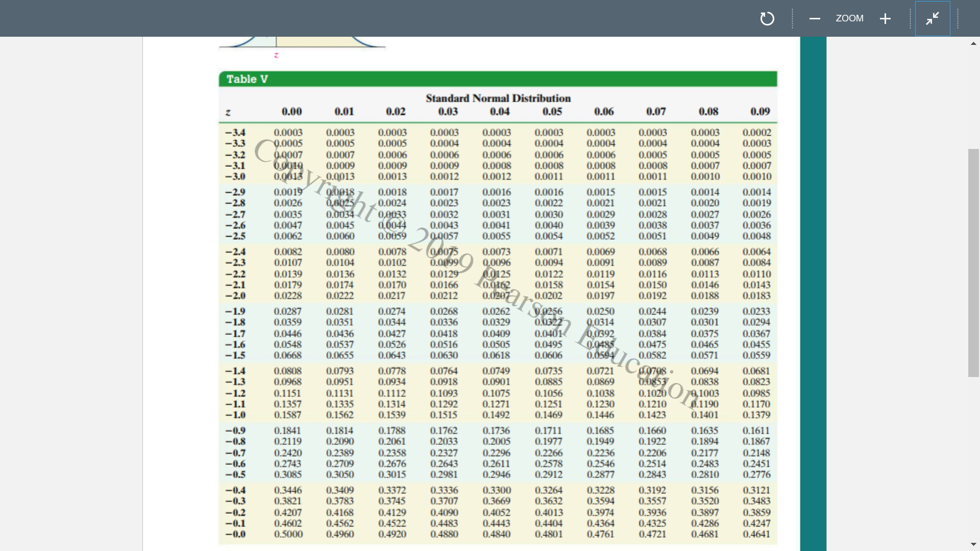Zoom in with the plus icon

885,19
